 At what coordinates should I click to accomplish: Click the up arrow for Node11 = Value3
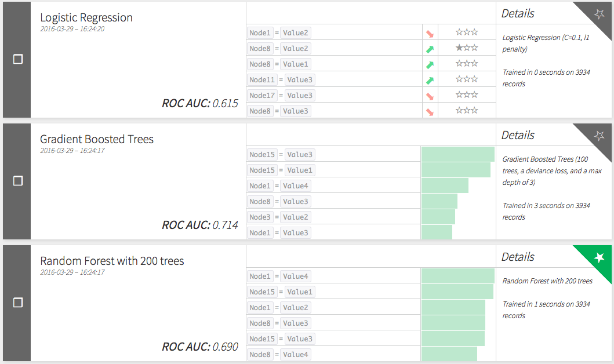(430, 80)
